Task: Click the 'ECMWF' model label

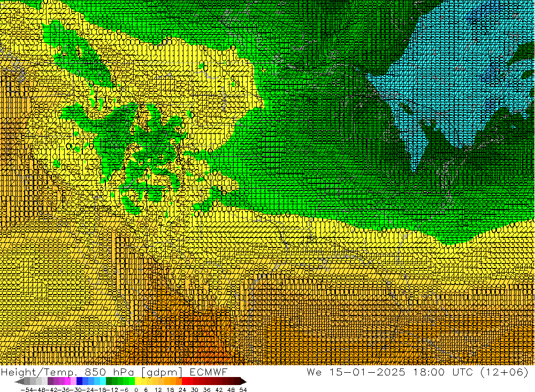Action: click(x=209, y=372)
